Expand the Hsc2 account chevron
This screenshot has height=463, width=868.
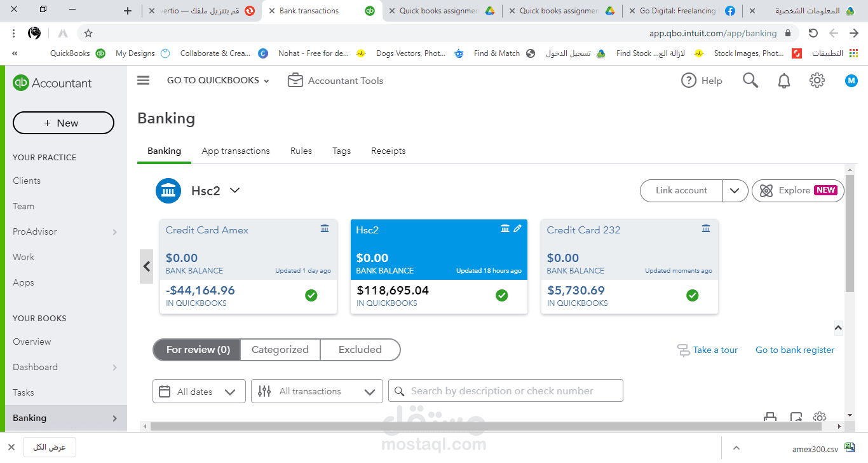(x=234, y=190)
